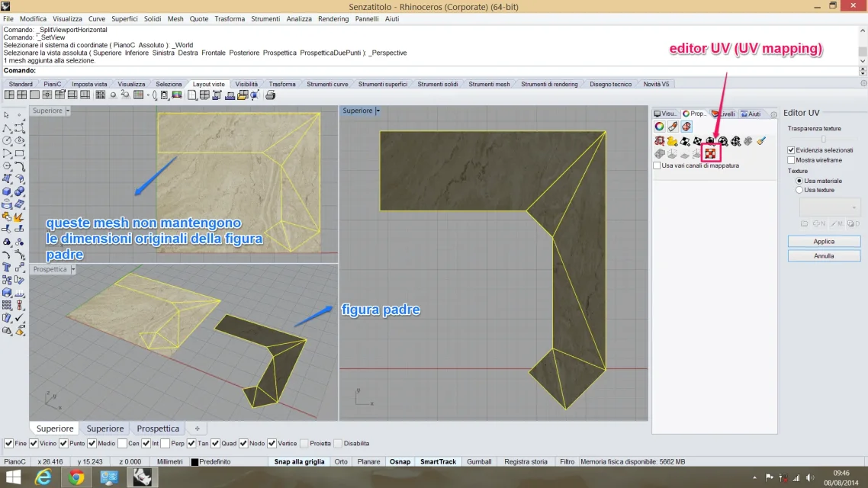Click the print icon in toolbar
Screen dimensions: 868x488
[270, 95]
